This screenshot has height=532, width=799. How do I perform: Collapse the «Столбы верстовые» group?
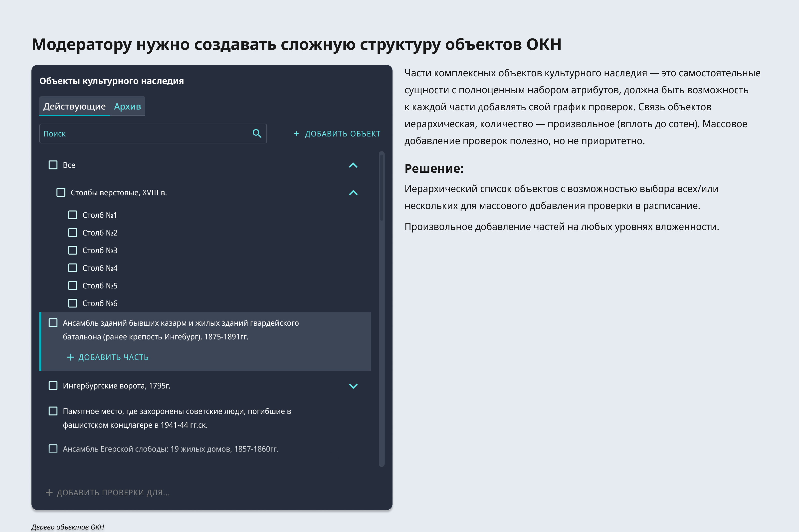coord(353,193)
